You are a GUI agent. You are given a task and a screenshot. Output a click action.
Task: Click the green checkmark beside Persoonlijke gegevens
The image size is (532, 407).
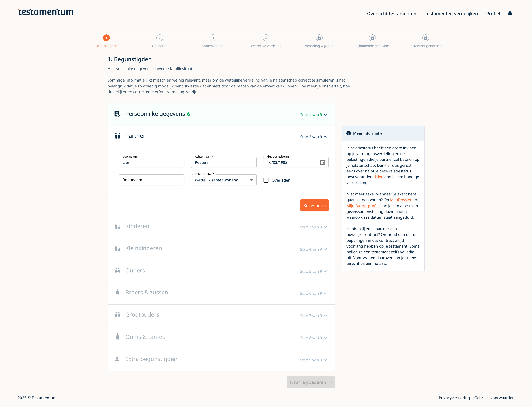[x=189, y=114]
